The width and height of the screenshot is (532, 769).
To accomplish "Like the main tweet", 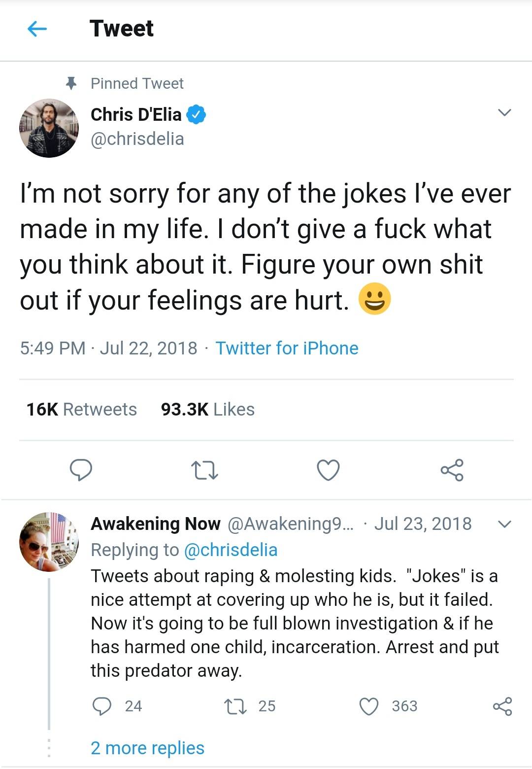I will coord(328,470).
